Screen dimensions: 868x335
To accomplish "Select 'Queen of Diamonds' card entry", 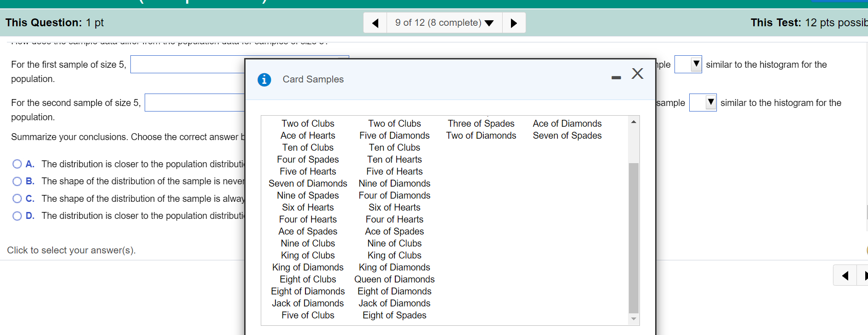I will [x=394, y=279].
